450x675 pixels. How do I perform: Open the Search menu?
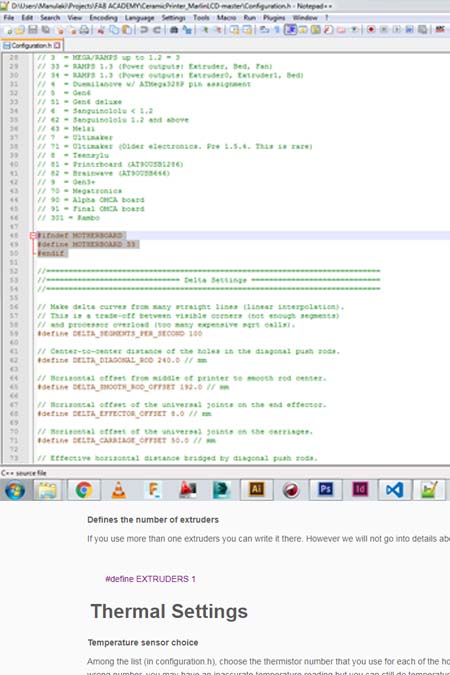tap(50, 18)
